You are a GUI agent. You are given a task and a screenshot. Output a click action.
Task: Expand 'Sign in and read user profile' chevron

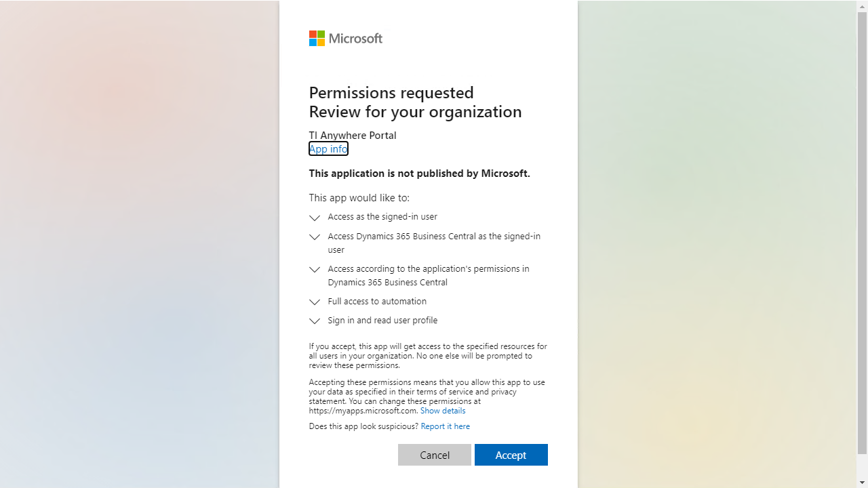(315, 321)
